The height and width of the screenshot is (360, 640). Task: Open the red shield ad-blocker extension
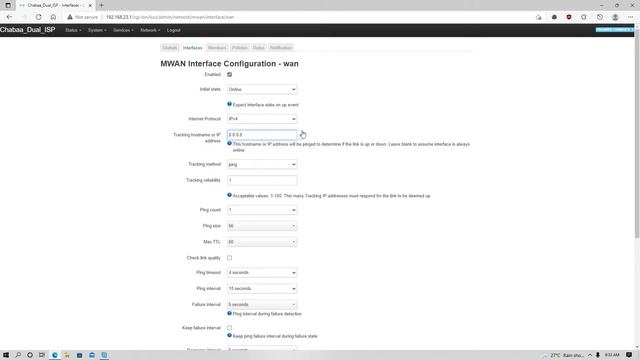[x=569, y=17]
